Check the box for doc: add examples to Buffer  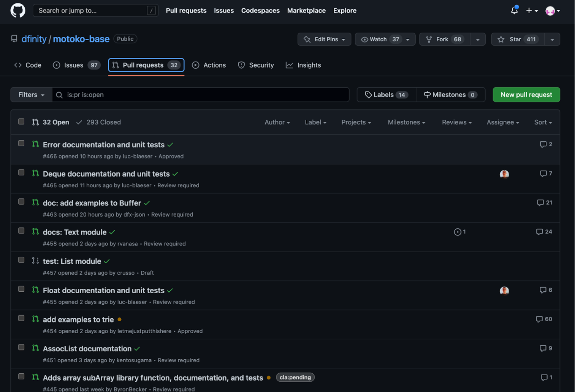pyautogui.click(x=21, y=202)
